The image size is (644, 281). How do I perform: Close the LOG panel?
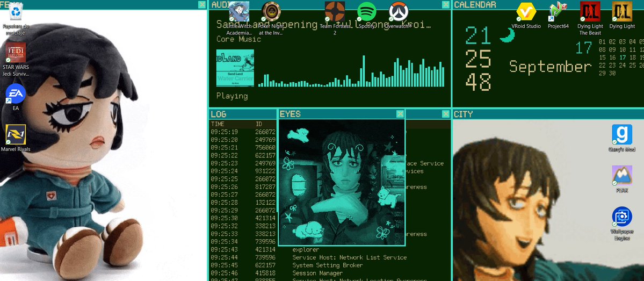click(x=446, y=114)
